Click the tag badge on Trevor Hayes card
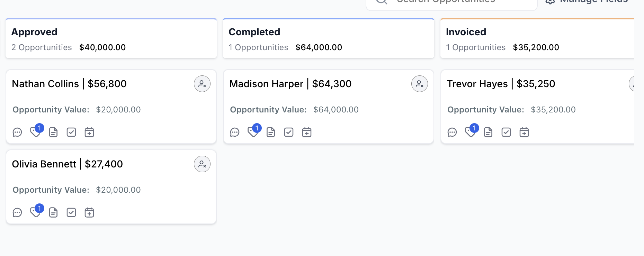The width and height of the screenshot is (644, 256). 471,132
